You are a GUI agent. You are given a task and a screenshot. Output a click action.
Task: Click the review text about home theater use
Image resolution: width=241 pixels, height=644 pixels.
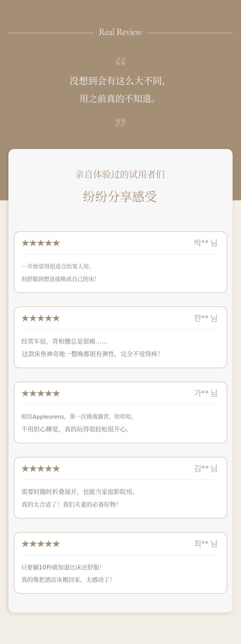point(78,498)
